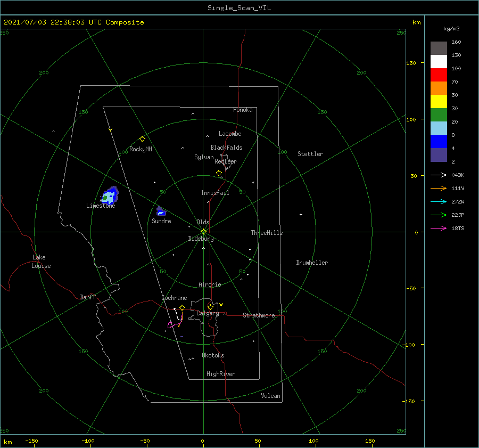Click the white 100-130 color swatch
The width and height of the screenshot is (479, 448).
439,62
